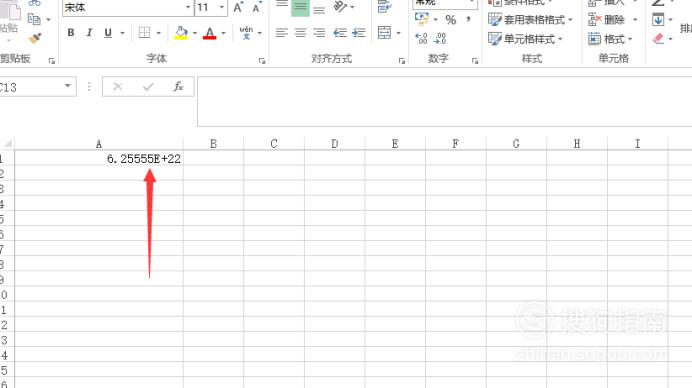
Task: Open merge cells dropdown arrow
Action: pos(399,33)
